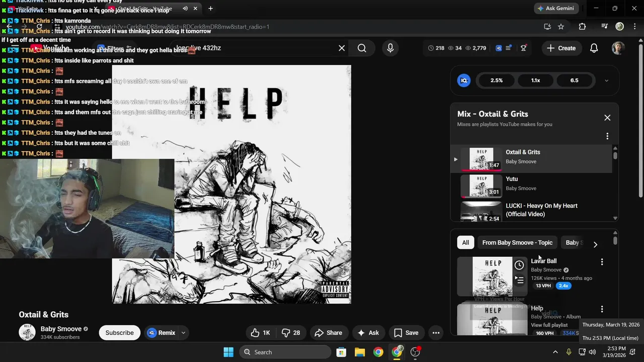Image resolution: width=644 pixels, height=362 pixels.
Task: Click the mix playlist scrollbar thumb
Action: [615, 155]
